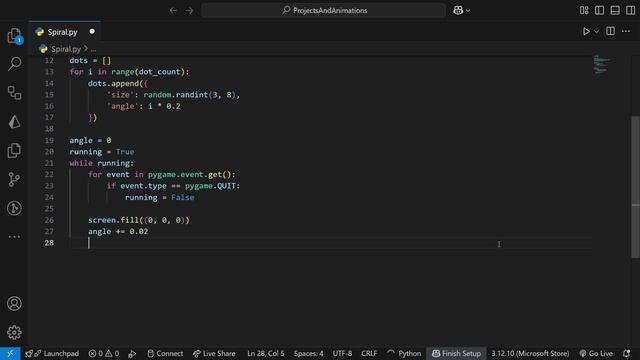Click on 'while running:' code line
The height and width of the screenshot is (360, 640).
102,163
